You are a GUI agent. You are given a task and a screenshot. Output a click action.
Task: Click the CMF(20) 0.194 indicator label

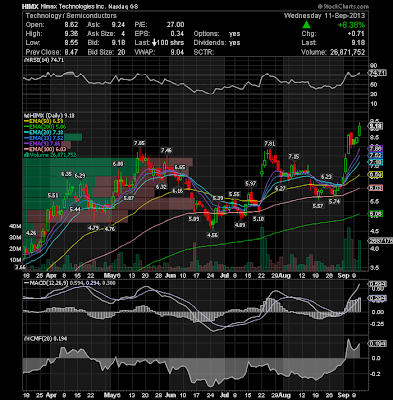45,338
